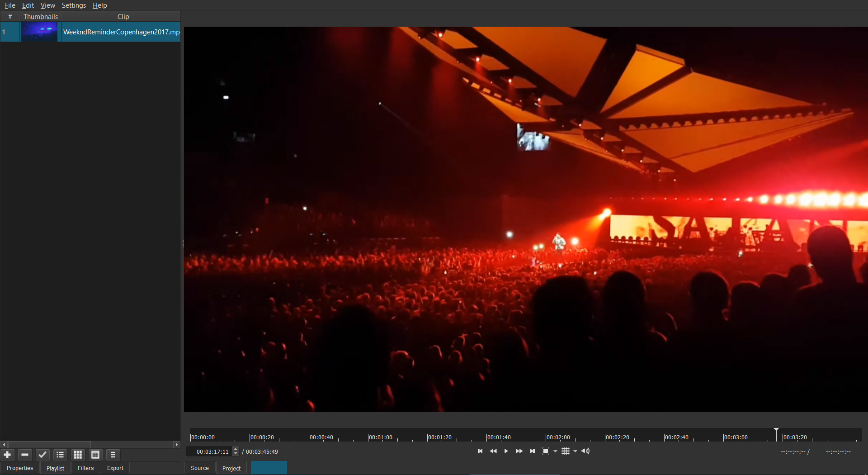Screen dimensions: 868x475
Task: Select the WeekndReminderCopenhagen2017 clip thumbnail
Action: click(x=39, y=32)
